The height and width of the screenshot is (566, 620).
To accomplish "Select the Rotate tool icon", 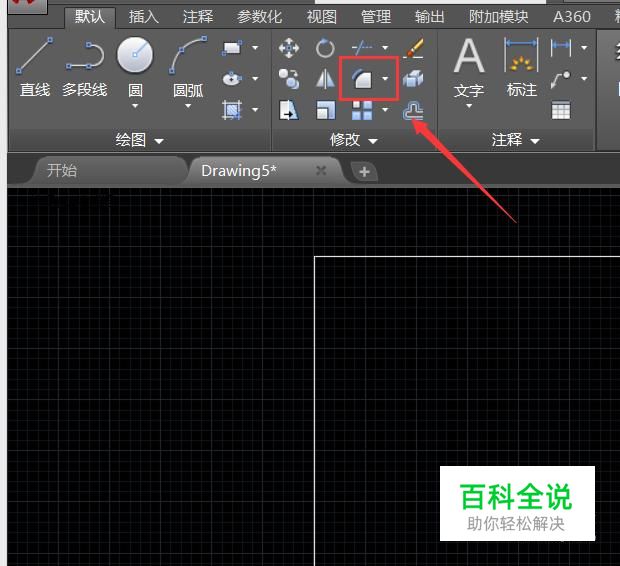I will (325, 48).
